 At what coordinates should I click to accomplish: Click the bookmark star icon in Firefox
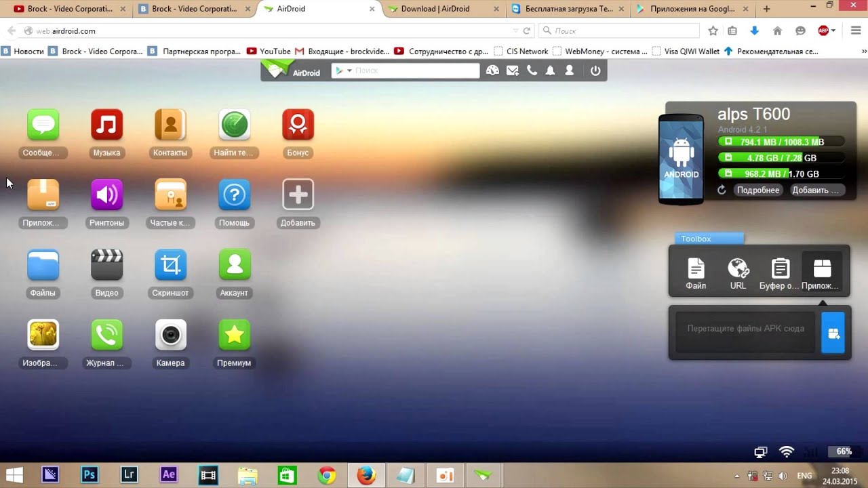pos(713,30)
